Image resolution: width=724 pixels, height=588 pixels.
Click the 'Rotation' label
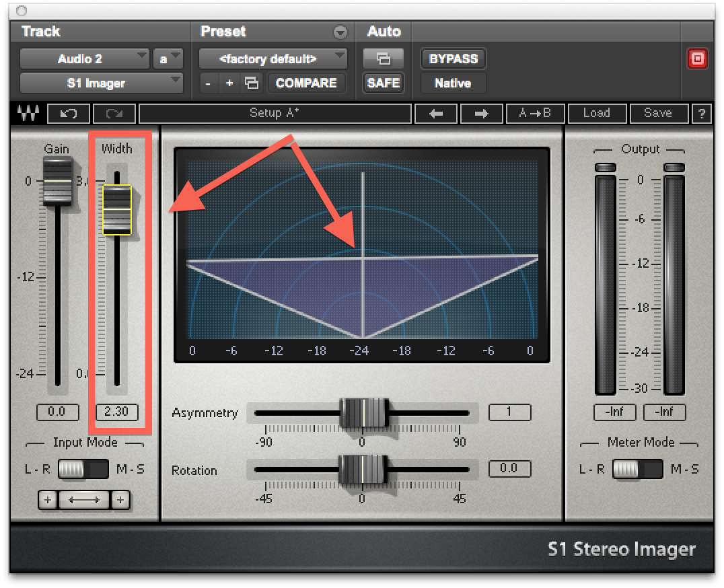coord(194,470)
